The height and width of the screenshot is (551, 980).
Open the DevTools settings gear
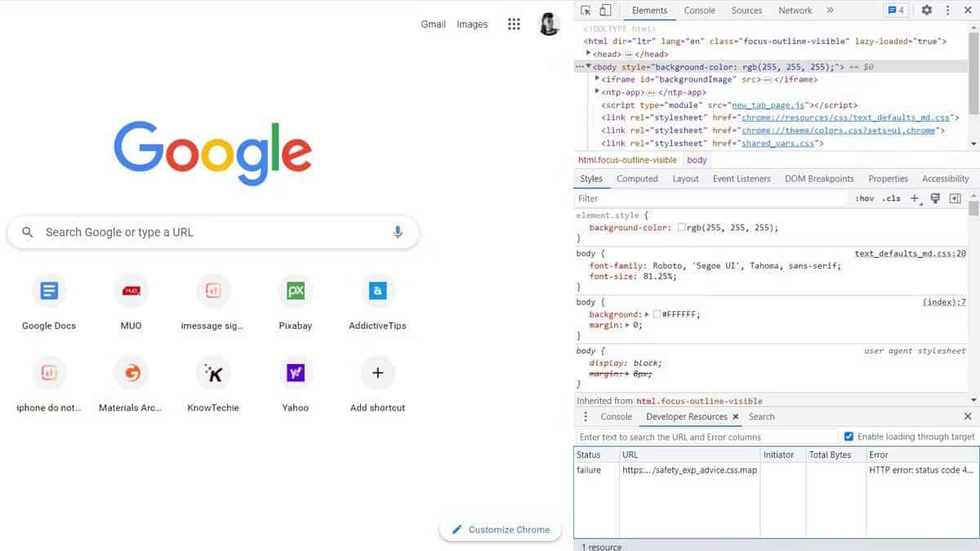point(926,10)
